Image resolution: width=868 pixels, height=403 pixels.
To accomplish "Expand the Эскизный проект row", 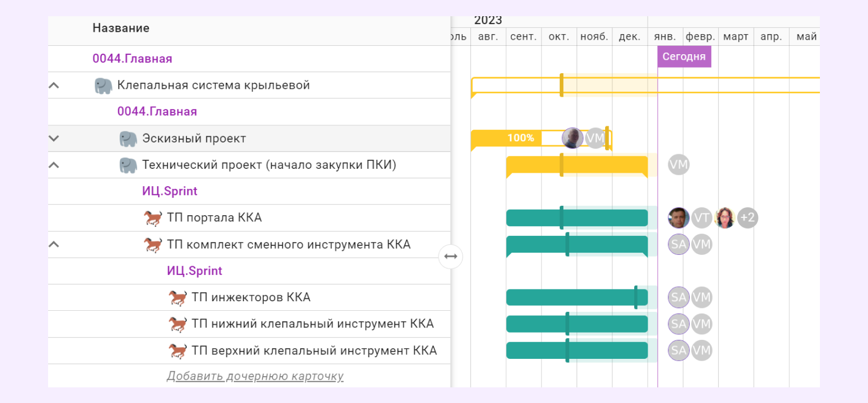I will pyautogui.click(x=54, y=139).
